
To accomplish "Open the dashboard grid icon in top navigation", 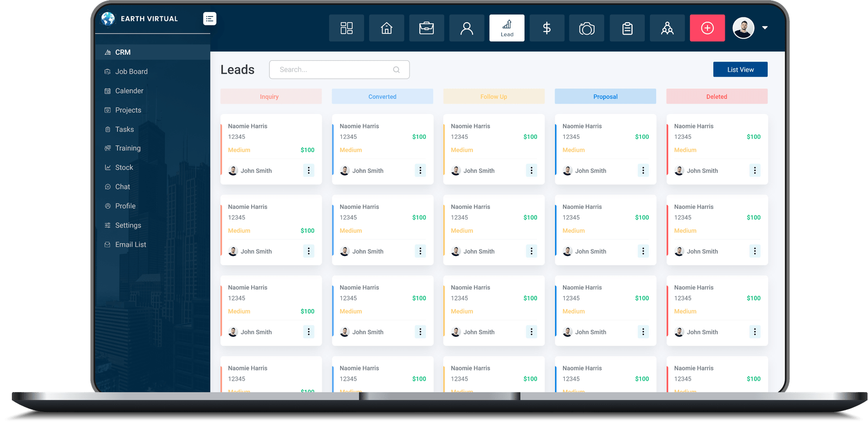I will pos(346,28).
